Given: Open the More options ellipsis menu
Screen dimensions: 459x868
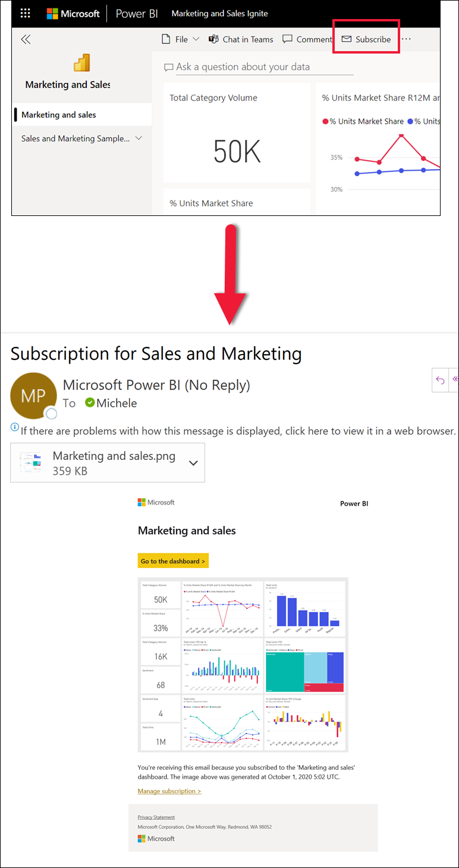Looking at the screenshot, I should tap(405, 38).
